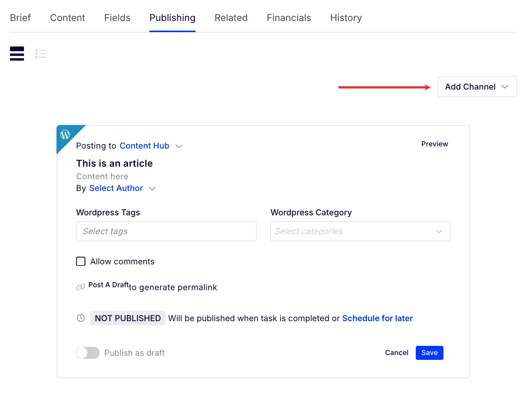Click the Post A Draft link

108,285
